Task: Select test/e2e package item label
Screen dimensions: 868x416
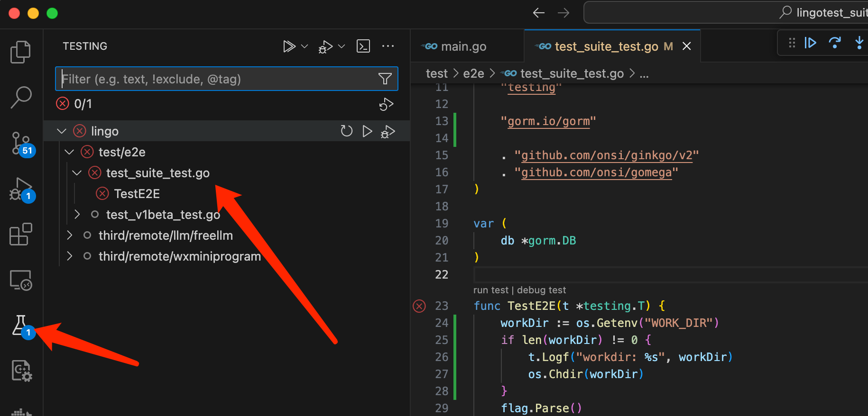Action: 122,152
